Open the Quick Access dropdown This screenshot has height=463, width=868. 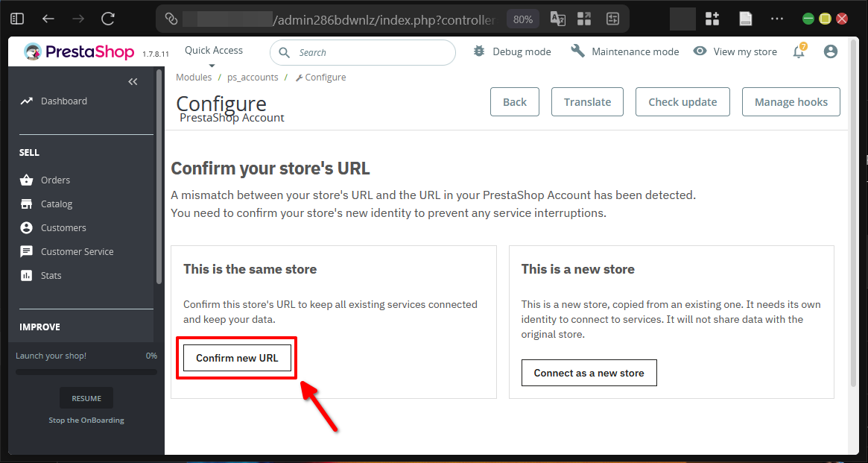pos(213,50)
